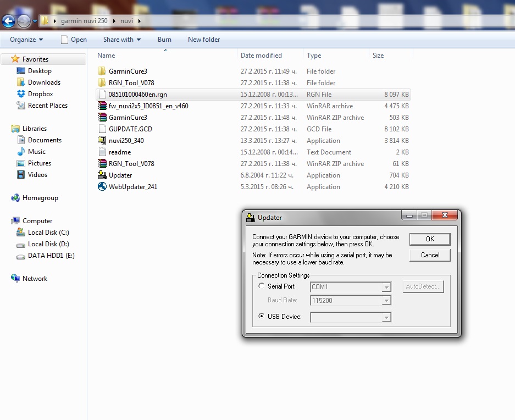Image resolution: width=515 pixels, height=420 pixels.
Task: Click the Forward navigation arrow
Action: pos(24,21)
